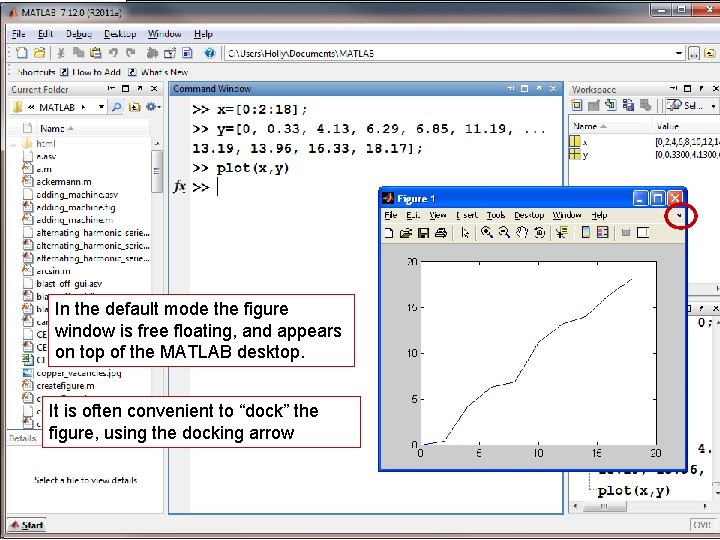This screenshot has height=540, width=720.
Task: Open Workspace plot selector dropdown
Action: (x=691, y=106)
